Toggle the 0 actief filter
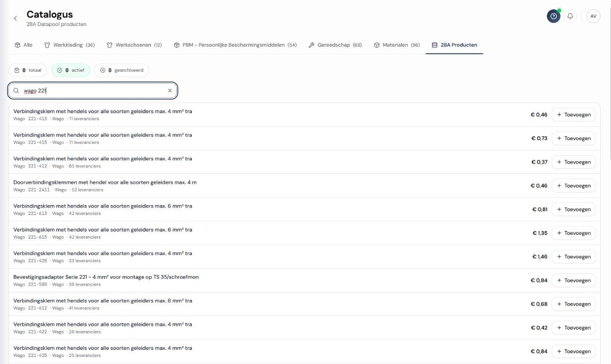Screen dimensions: 611x364 (x=70, y=70)
